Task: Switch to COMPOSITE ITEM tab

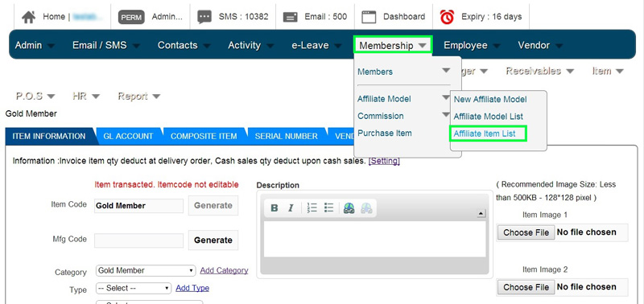Action: point(204,136)
